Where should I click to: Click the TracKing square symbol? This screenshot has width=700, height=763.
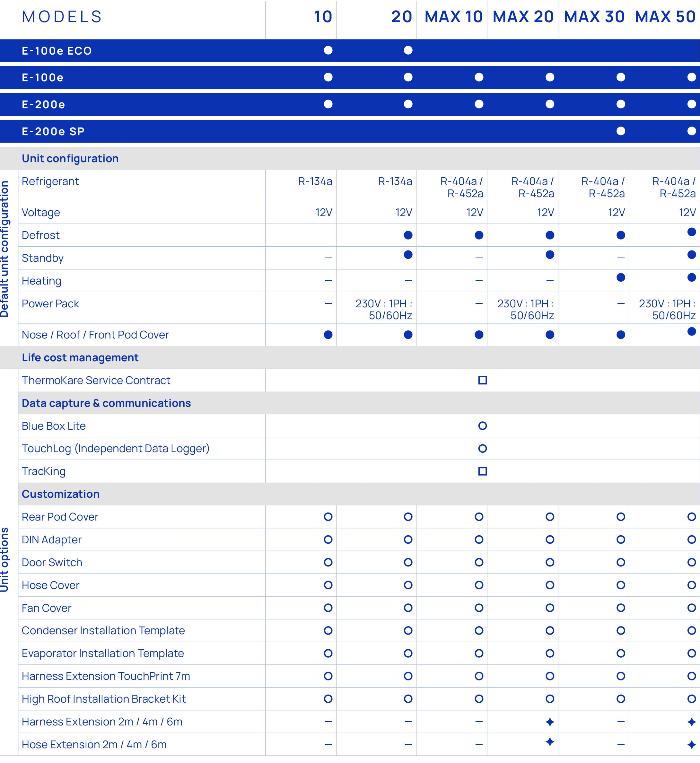(x=482, y=471)
